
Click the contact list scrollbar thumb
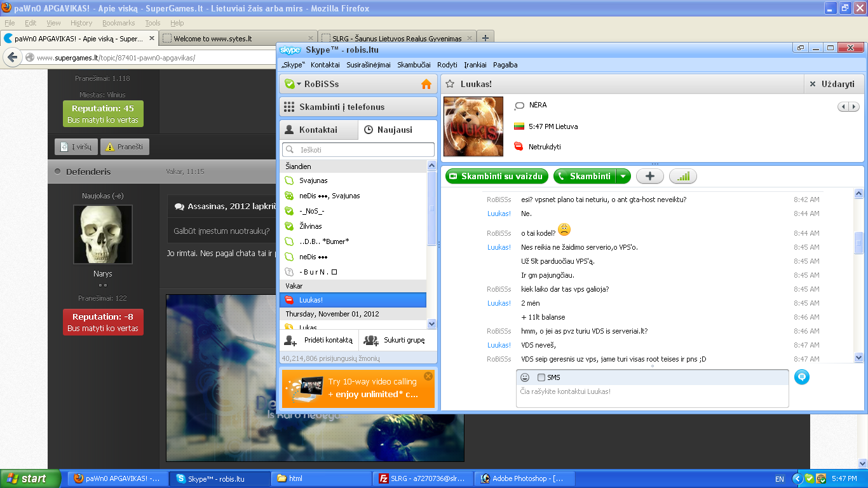click(x=432, y=208)
